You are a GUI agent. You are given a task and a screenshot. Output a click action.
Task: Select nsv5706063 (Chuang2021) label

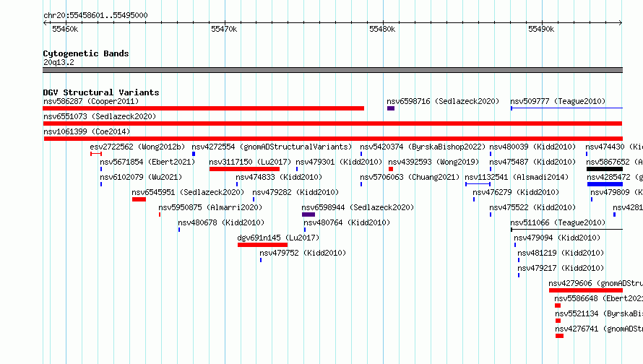410,177
